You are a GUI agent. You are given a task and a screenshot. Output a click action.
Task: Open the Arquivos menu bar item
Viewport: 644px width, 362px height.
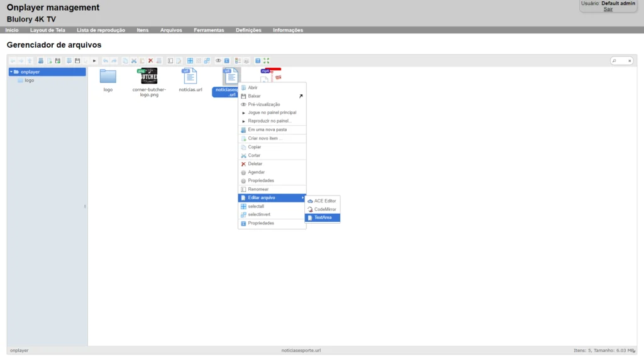point(171,30)
